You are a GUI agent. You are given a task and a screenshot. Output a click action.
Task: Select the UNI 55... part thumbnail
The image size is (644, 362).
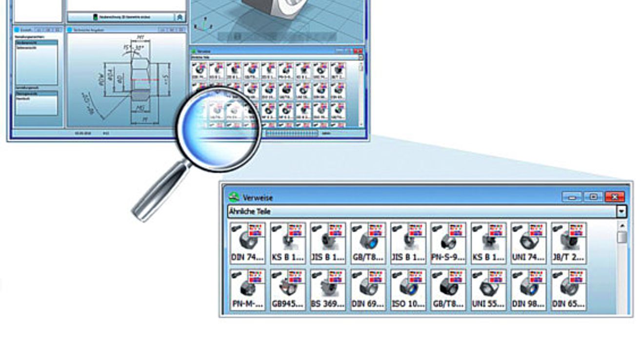point(488,290)
